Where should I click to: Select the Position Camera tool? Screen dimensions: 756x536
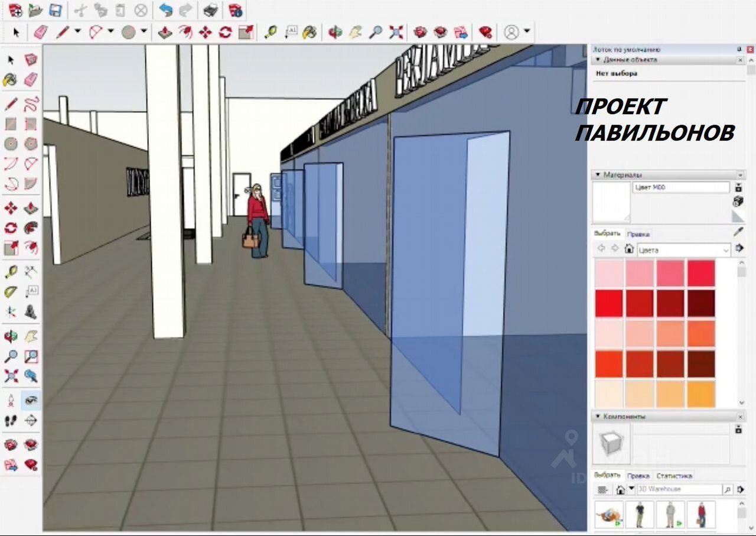(x=11, y=401)
